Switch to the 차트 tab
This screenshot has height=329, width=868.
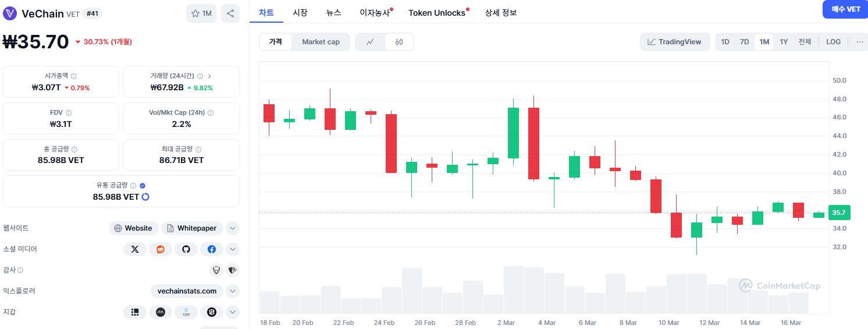(266, 12)
